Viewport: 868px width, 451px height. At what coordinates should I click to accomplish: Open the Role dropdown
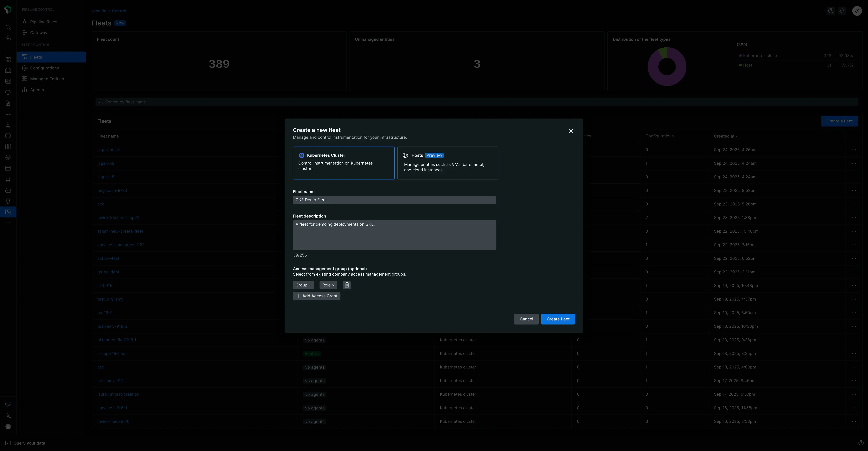[x=328, y=285]
